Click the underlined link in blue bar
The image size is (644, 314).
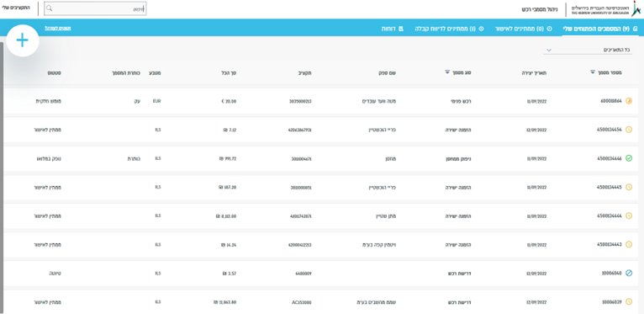[57, 29]
